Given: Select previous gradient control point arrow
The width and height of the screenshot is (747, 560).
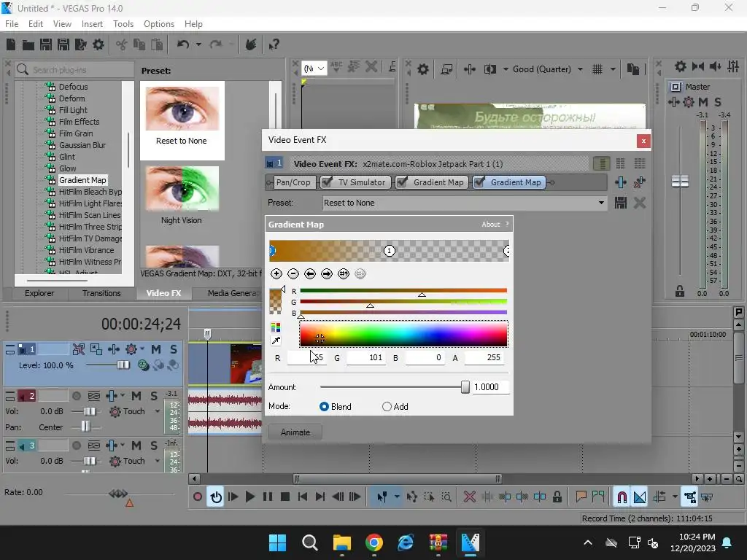Looking at the screenshot, I should tap(309, 274).
